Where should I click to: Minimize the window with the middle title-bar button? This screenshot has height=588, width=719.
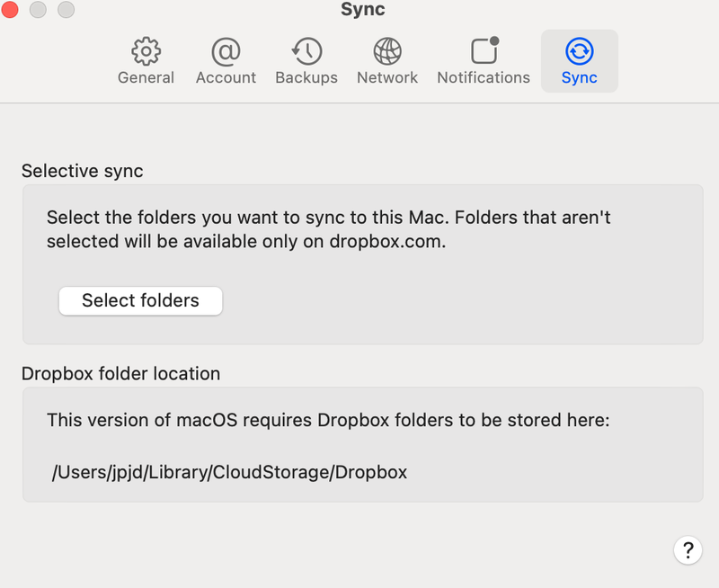(x=38, y=10)
